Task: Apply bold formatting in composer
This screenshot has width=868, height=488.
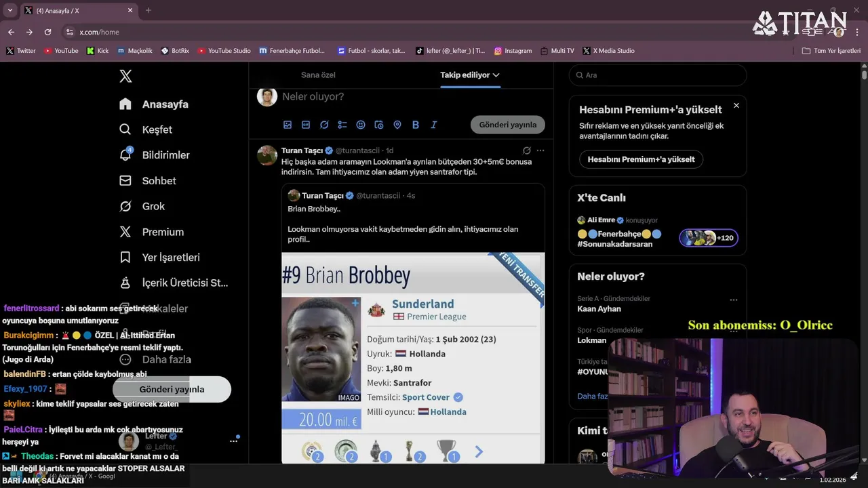Action: pos(416,125)
